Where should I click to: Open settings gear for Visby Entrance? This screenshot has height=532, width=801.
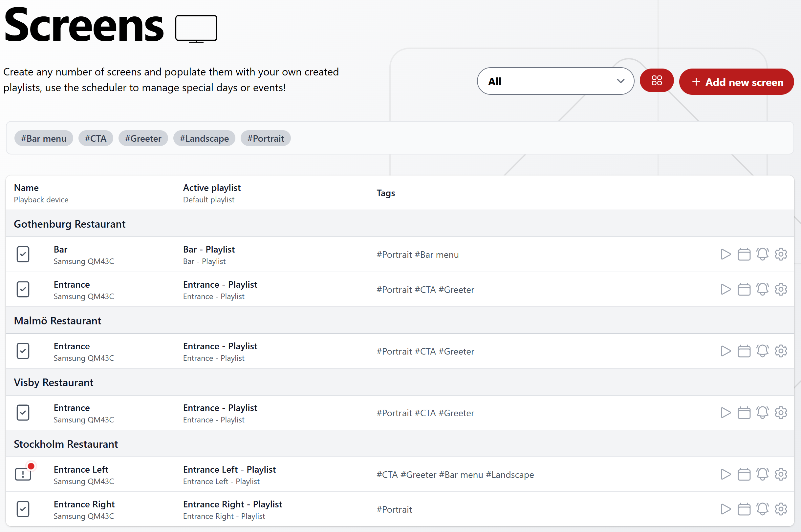click(781, 413)
